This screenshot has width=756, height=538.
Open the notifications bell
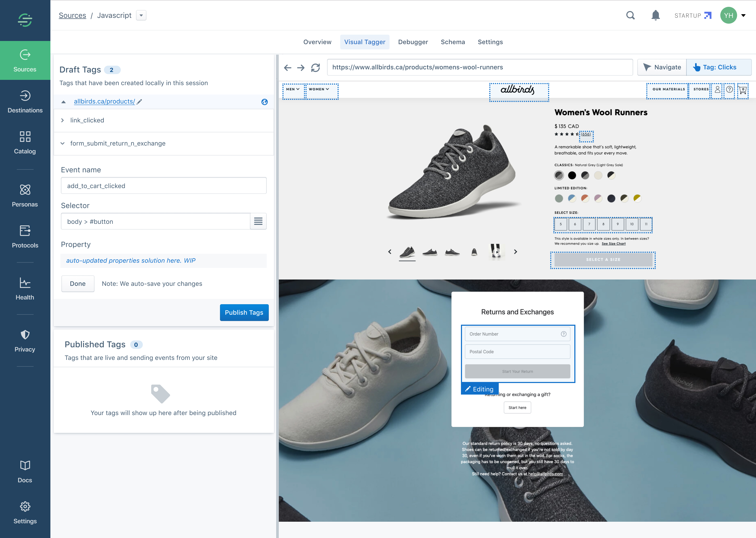[655, 15]
